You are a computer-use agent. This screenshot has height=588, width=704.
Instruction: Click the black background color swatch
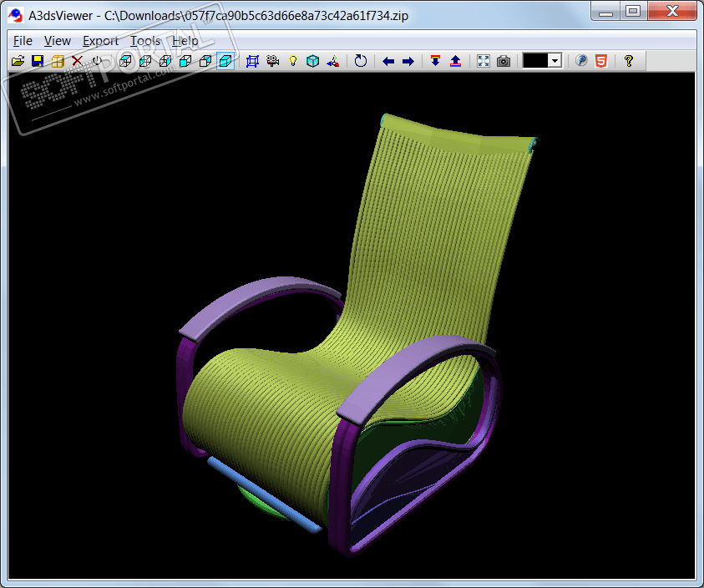[534, 61]
